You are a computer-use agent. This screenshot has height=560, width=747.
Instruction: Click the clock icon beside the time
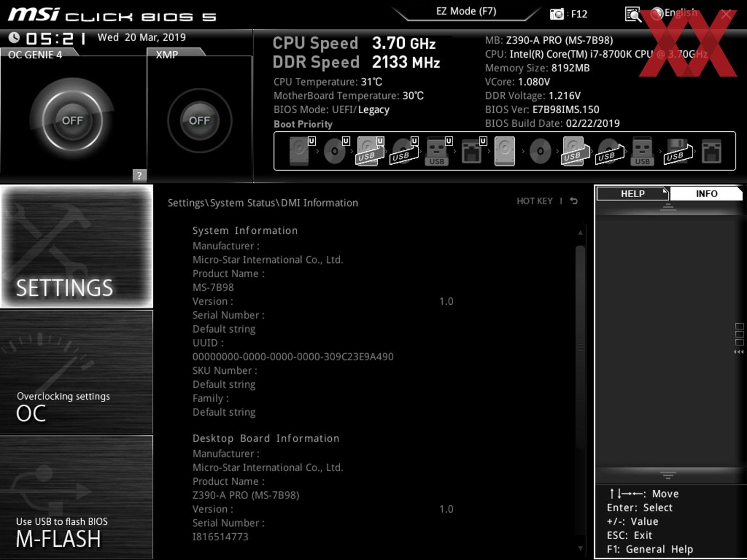tap(14, 37)
